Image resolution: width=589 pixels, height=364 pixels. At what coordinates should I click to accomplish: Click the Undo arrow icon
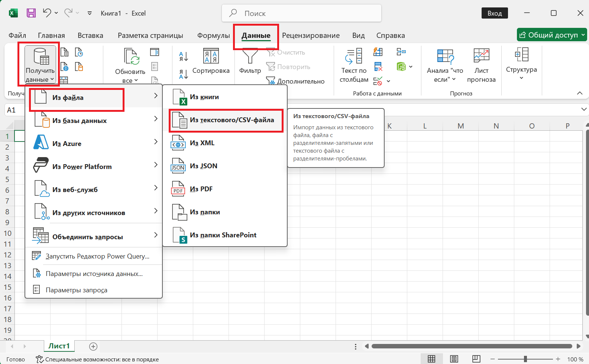(47, 13)
